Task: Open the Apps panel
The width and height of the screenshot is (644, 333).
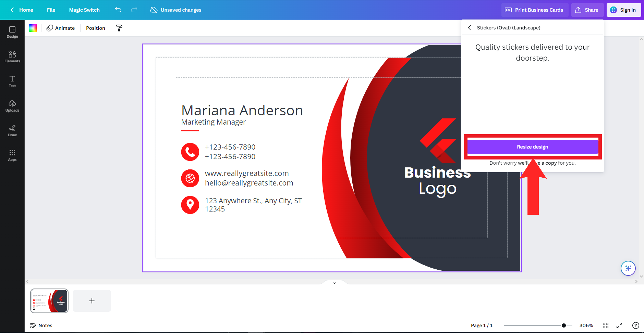Action: tap(12, 155)
